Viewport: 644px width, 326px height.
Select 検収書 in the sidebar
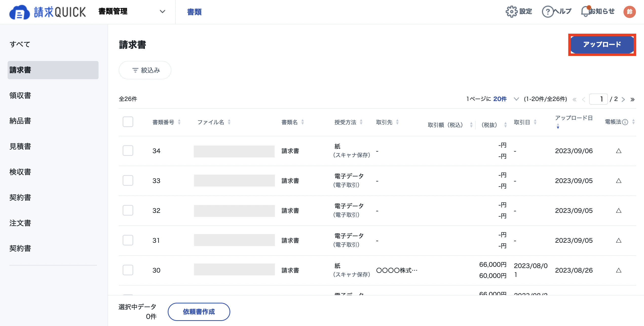[20, 172]
